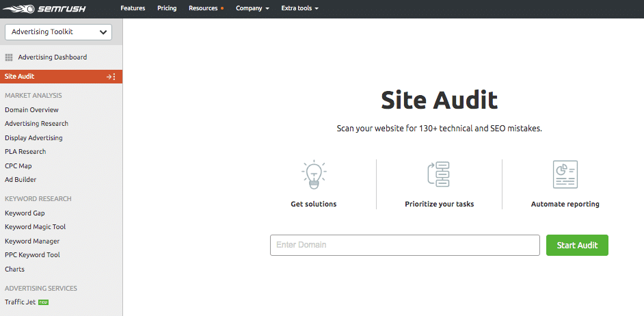Open the Advertising Toolkit dropdown
Screen dimensions: 644x316
(58, 31)
